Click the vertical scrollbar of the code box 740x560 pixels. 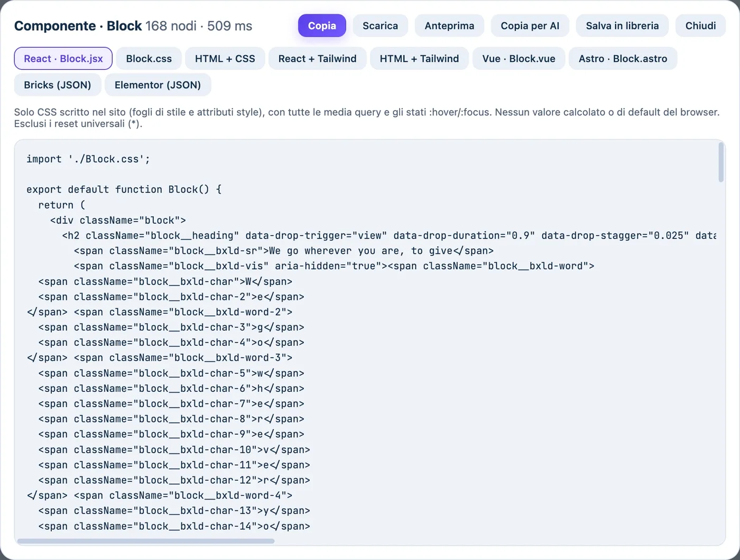point(721,162)
